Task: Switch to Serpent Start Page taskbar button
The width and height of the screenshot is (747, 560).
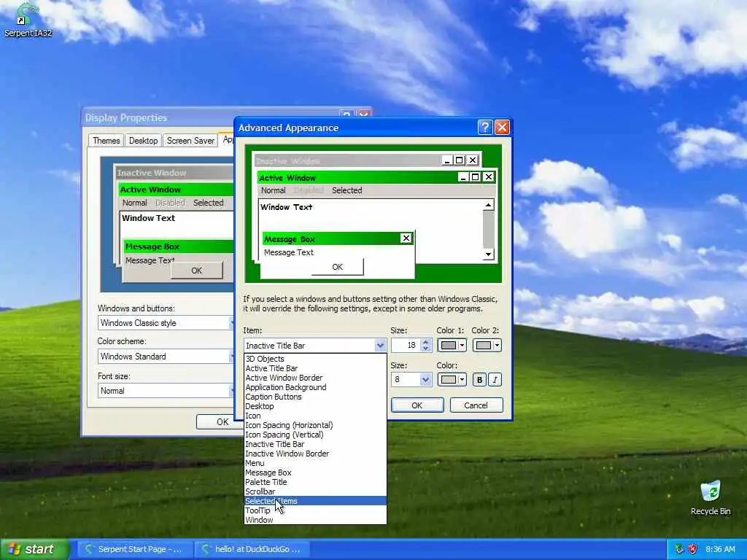Action: (134, 549)
